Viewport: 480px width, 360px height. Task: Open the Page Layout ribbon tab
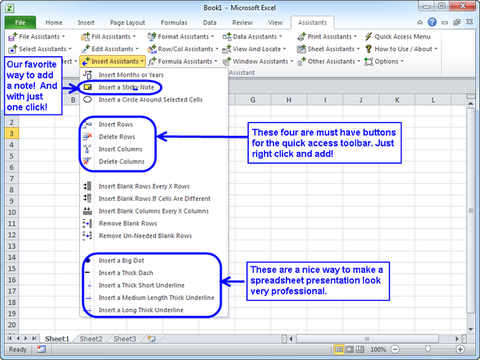[127, 23]
